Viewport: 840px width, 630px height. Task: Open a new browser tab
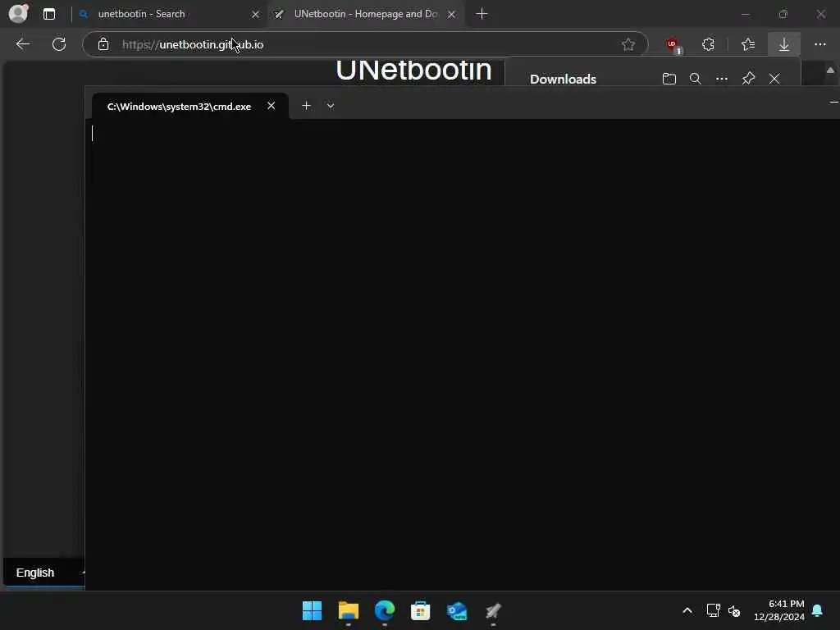(482, 14)
